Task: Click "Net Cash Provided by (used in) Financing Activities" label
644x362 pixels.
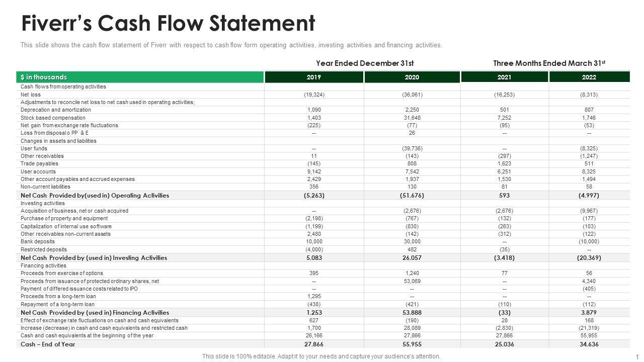Action: 95,313
